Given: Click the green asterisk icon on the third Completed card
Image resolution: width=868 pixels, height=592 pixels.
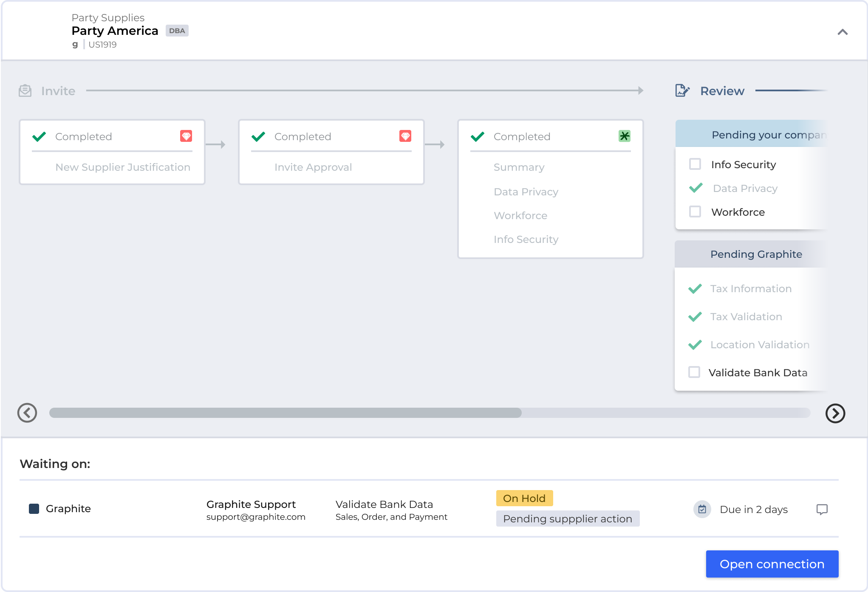Looking at the screenshot, I should pyautogui.click(x=624, y=136).
